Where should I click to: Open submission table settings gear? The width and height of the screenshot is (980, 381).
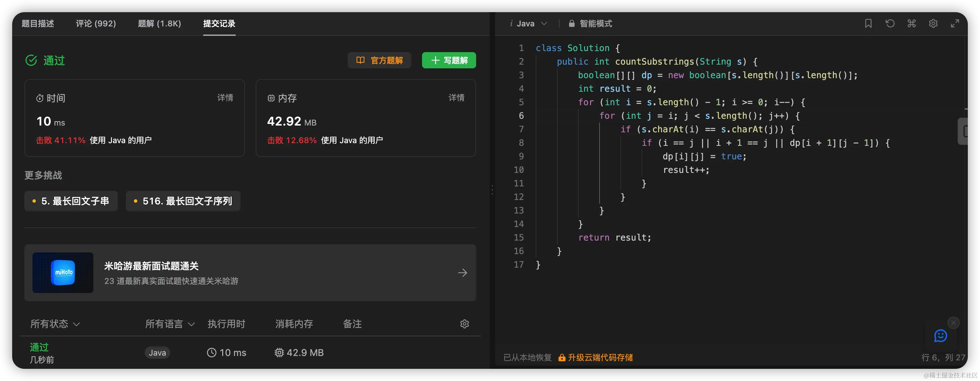[465, 324]
